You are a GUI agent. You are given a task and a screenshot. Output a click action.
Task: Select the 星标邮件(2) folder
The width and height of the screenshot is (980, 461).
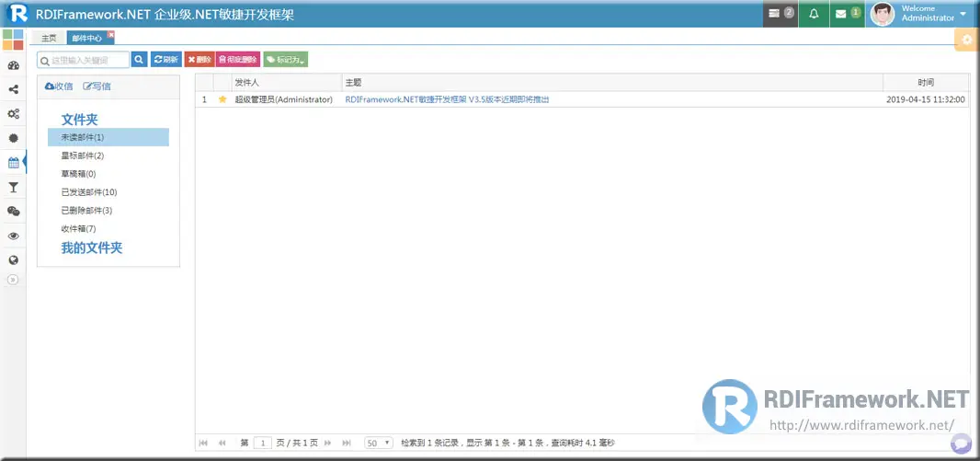[x=83, y=156]
